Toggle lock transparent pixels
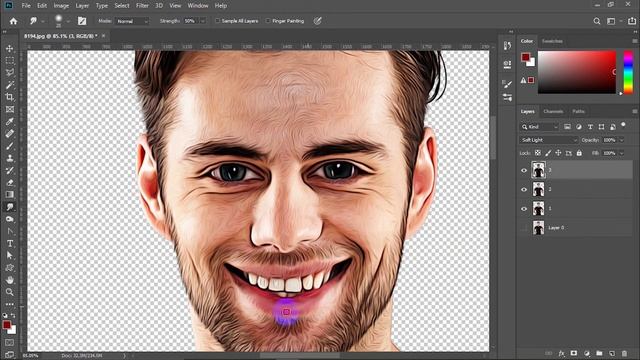The width and height of the screenshot is (640, 360). 538,153
